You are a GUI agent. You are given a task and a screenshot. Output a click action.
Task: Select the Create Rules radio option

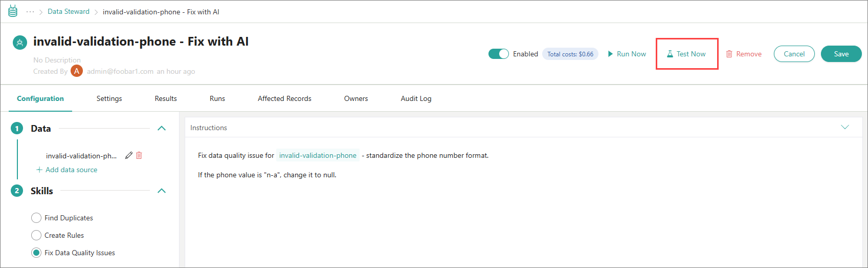coord(36,235)
